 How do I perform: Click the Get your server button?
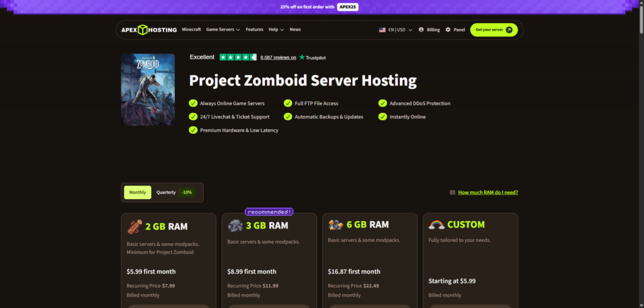[494, 30]
